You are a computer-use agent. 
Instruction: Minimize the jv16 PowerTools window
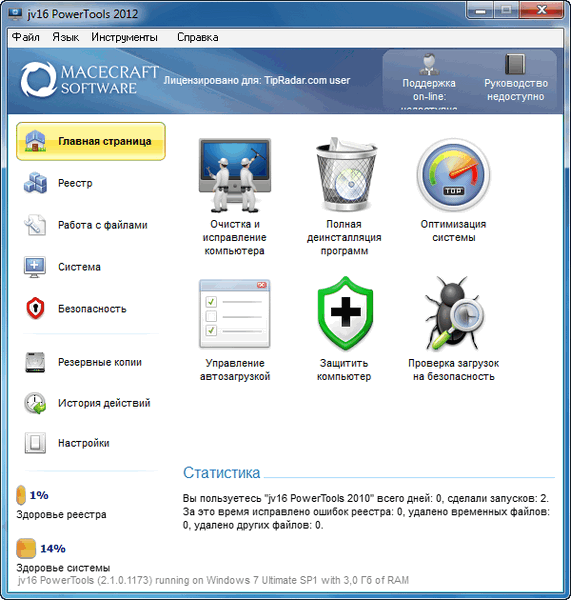pyautogui.click(x=480, y=10)
